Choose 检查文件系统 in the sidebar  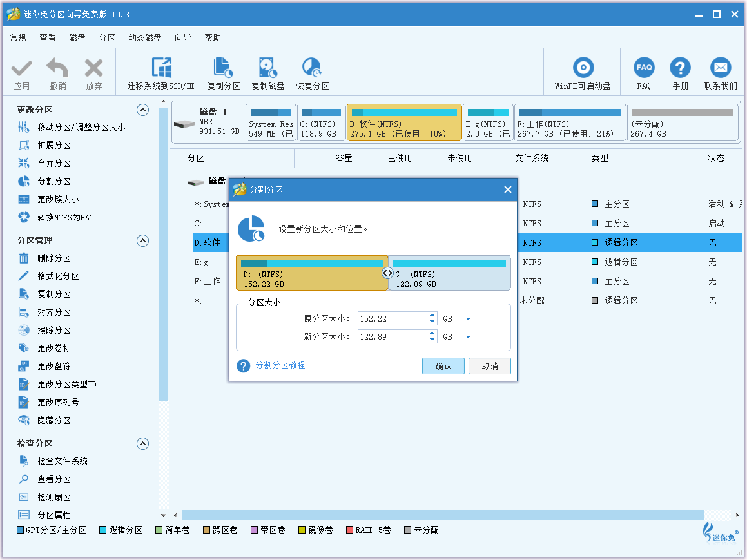pos(63,461)
